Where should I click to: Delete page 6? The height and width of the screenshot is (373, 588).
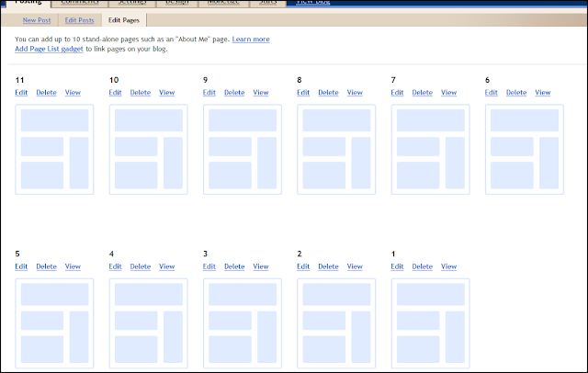[x=516, y=92]
